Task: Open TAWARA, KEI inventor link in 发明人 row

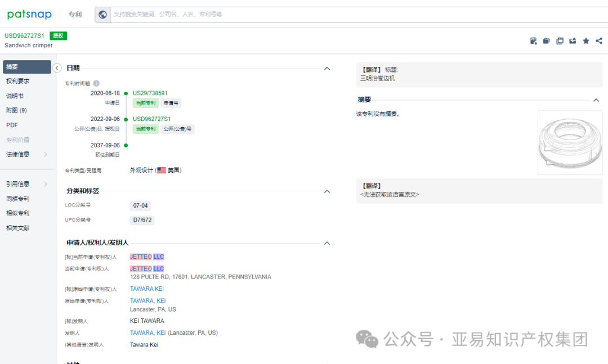Action: (147, 332)
